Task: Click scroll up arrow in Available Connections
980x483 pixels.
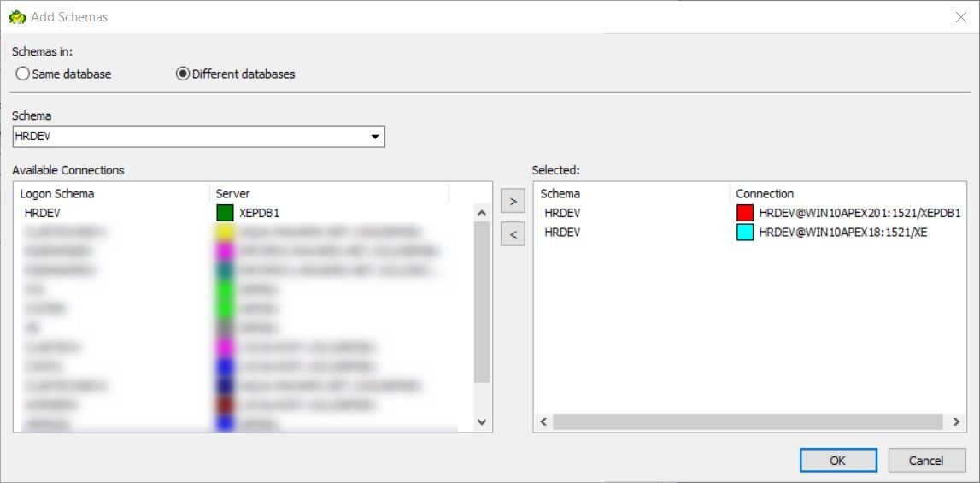Action: tap(482, 213)
